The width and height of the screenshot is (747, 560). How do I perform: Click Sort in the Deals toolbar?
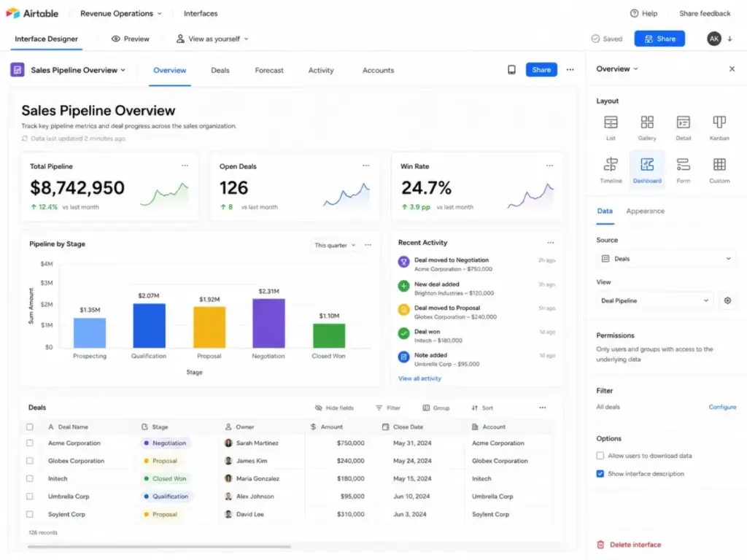point(482,408)
